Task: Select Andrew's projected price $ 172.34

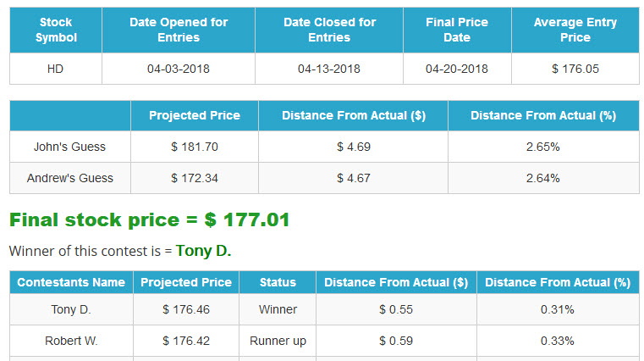Action: [x=195, y=178]
